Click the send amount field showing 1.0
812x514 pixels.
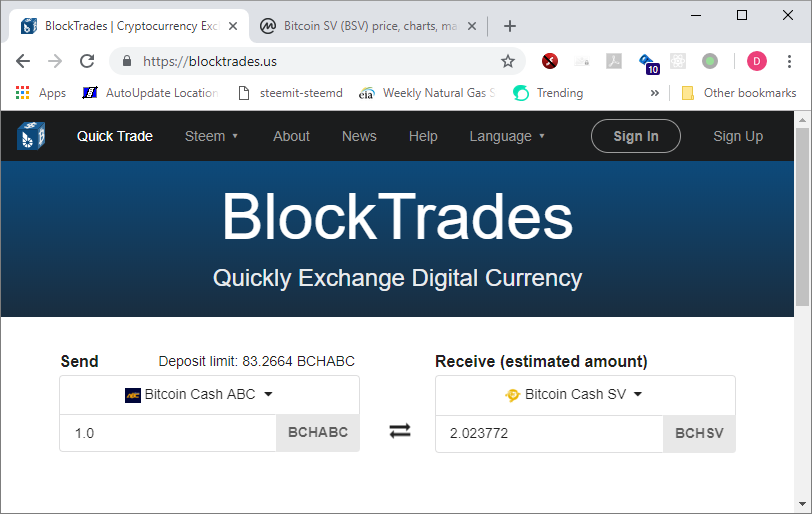(168, 433)
